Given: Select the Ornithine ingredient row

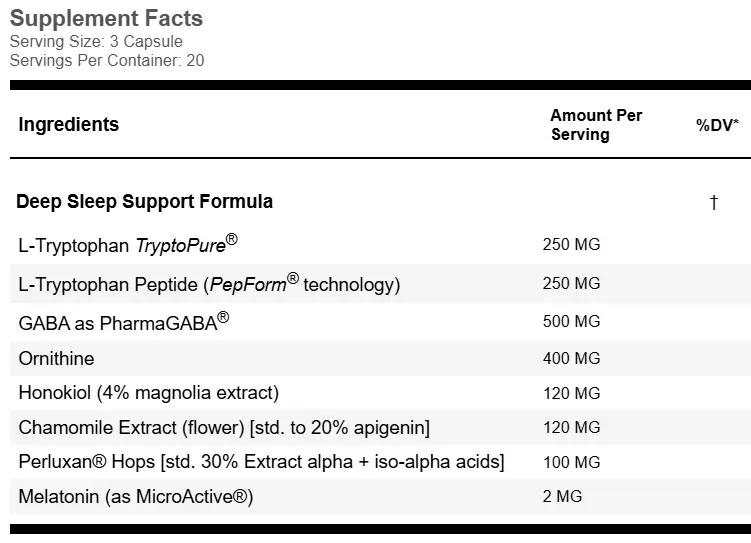Looking at the screenshot, I should pos(56,358).
